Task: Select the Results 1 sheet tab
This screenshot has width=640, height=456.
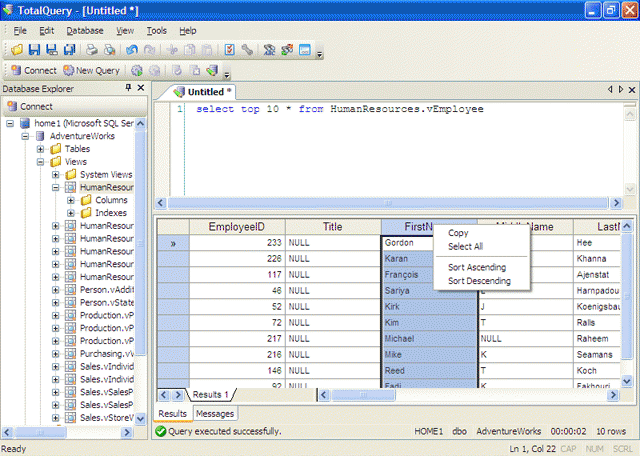Action: [x=211, y=395]
